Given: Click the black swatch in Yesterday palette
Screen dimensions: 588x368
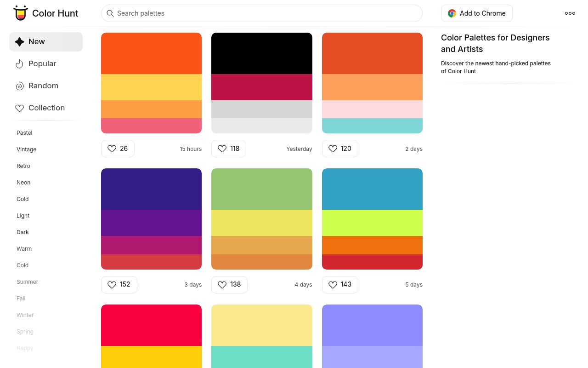Looking at the screenshot, I should point(262,53).
